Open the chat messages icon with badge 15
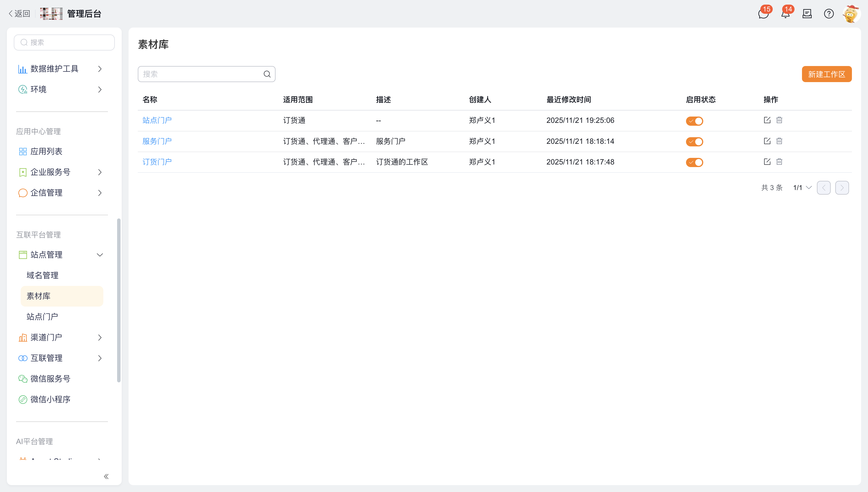868x492 pixels. (763, 14)
